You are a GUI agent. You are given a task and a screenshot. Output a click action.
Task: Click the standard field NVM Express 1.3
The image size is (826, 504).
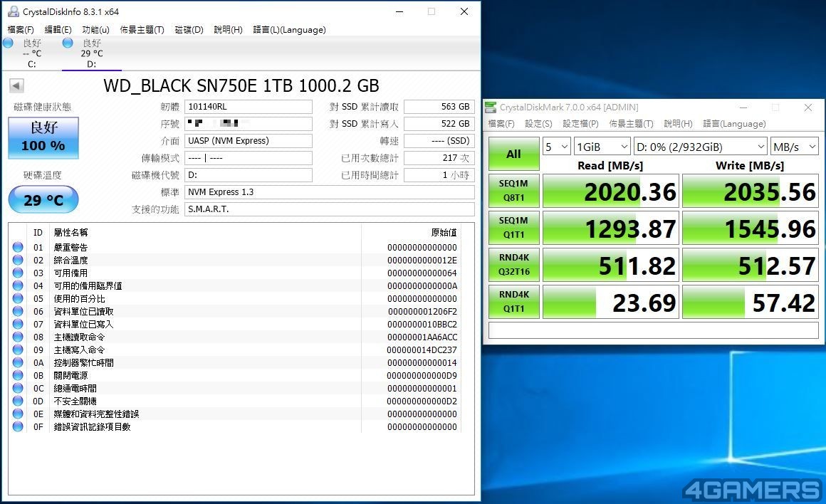pyautogui.click(x=329, y=192)
